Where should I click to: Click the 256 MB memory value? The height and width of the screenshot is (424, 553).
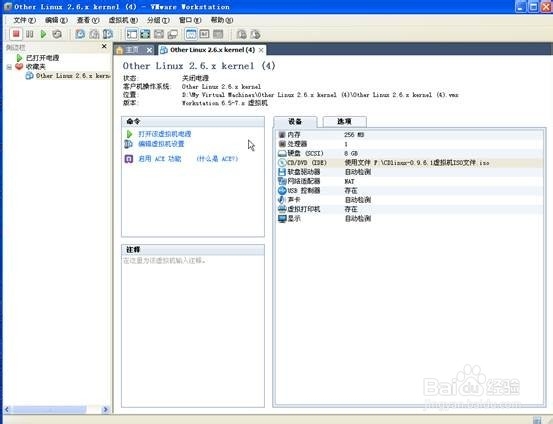point(354,135)
